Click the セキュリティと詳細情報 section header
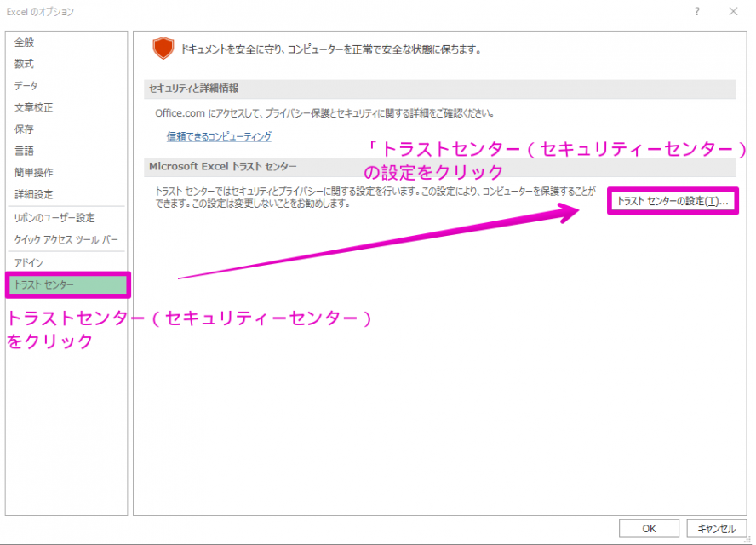The image size is (756, 545). click(439, 89)
